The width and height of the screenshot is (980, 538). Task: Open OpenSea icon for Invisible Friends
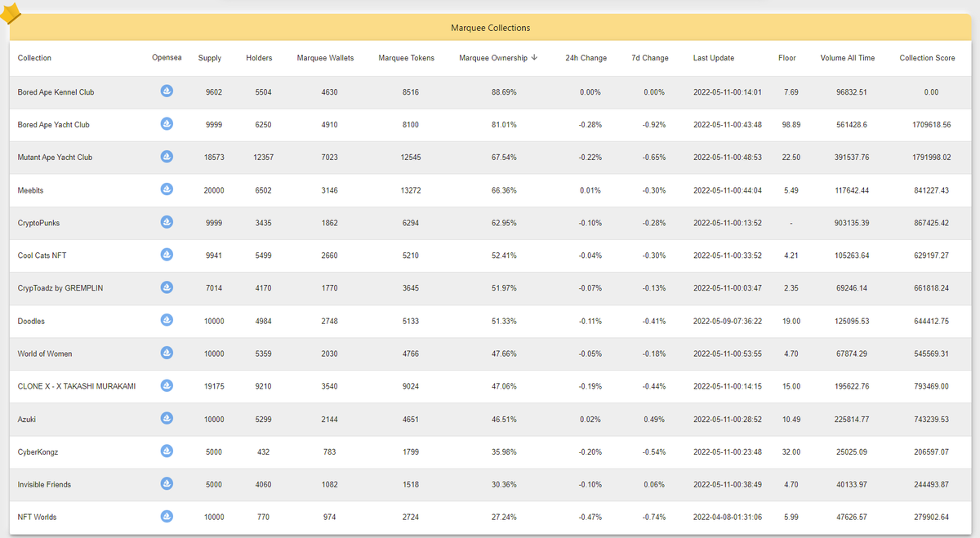coord(167,482)
